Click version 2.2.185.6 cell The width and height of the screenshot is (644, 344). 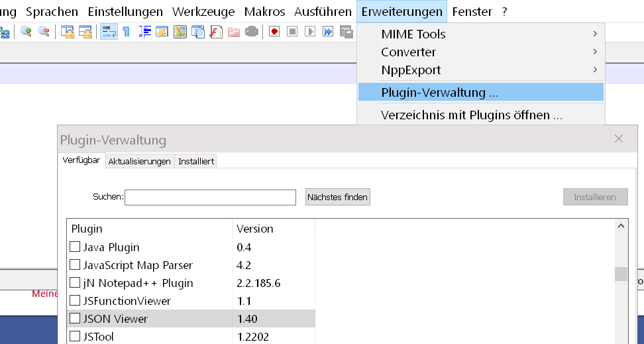(259, 283)
